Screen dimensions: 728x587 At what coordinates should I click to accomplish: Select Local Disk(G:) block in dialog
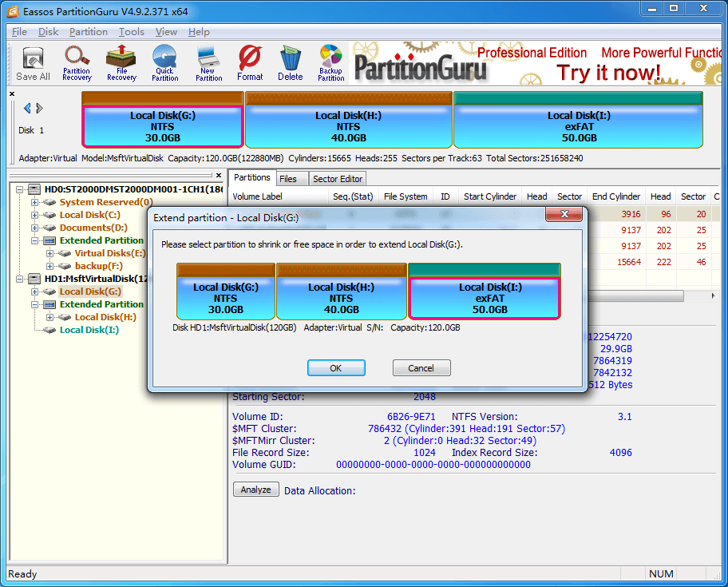pyautogui.click(x=226, y=292)
